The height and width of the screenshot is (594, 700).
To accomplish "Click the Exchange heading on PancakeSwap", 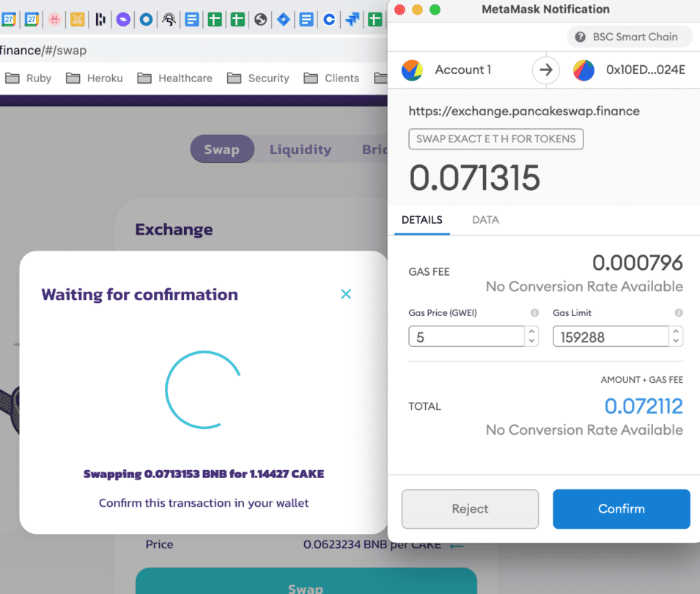I will (x=174, y=229).
